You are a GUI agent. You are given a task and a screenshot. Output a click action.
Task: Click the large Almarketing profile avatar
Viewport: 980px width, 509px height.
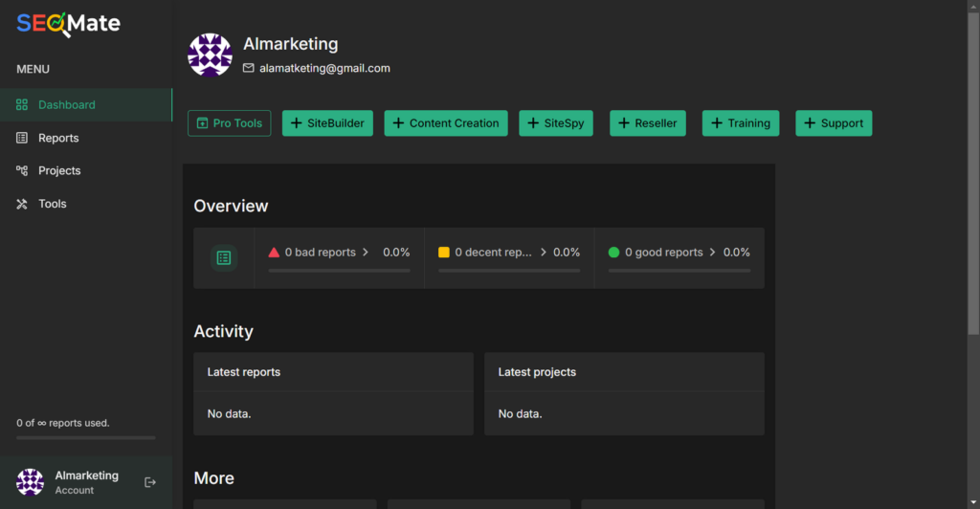tap(210, 55)
